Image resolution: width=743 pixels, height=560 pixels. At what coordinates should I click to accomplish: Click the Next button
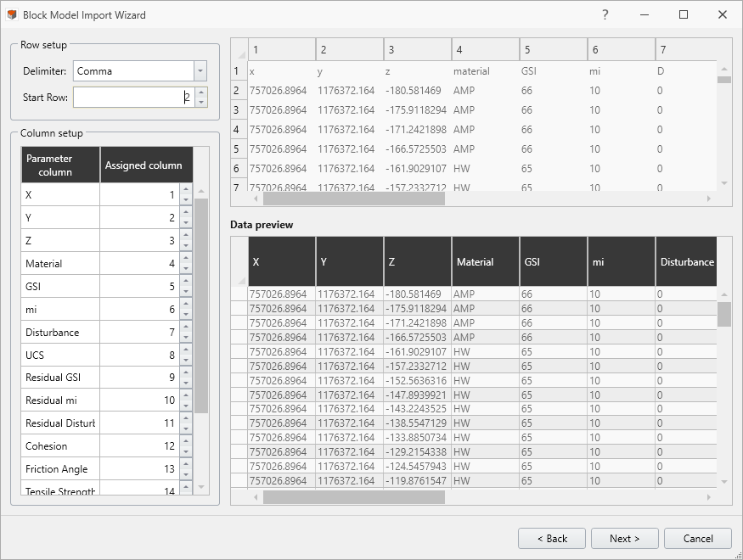pos(624,538)
